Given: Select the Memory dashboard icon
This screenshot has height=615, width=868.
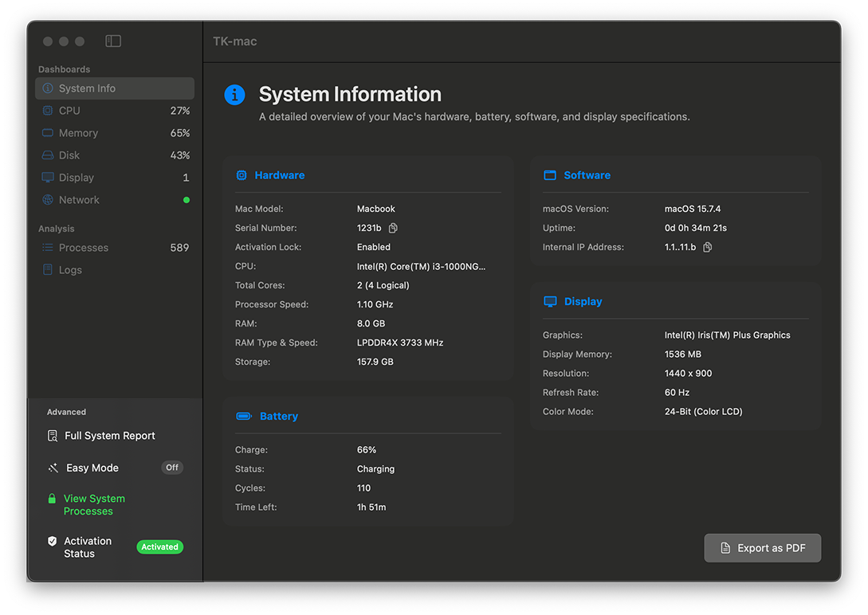Looking at the screenshot, I should pyautogui.click(x=48, y=132).
